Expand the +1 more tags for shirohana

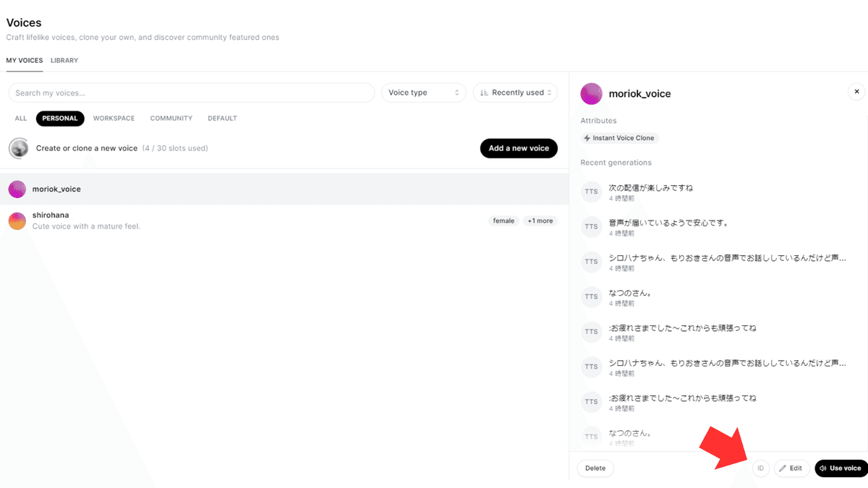click(x=540, y=221)
